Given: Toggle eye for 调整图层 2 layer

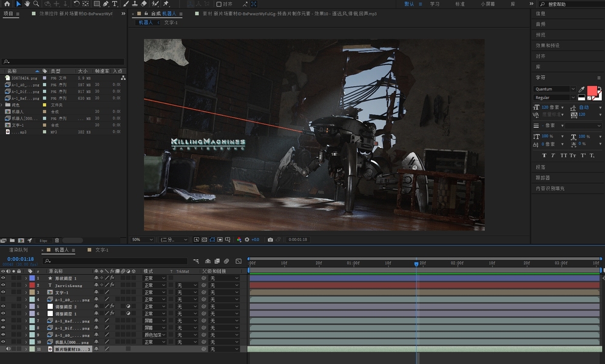Looking at the screenshot, I should click(3, 306).
